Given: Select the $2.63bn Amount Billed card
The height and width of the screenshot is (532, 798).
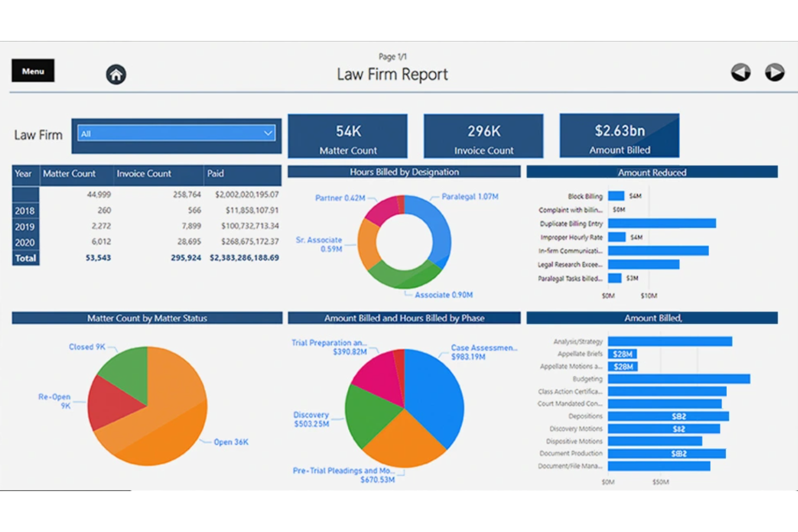Looking at the screenshot, I should click(620, 135).
